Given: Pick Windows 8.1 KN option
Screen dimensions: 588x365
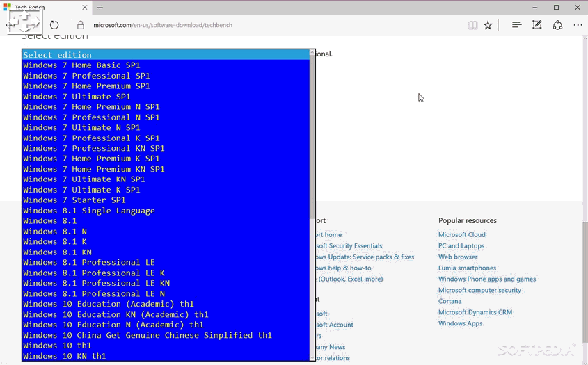Looking at the screenshot, I should coord(166,252).
